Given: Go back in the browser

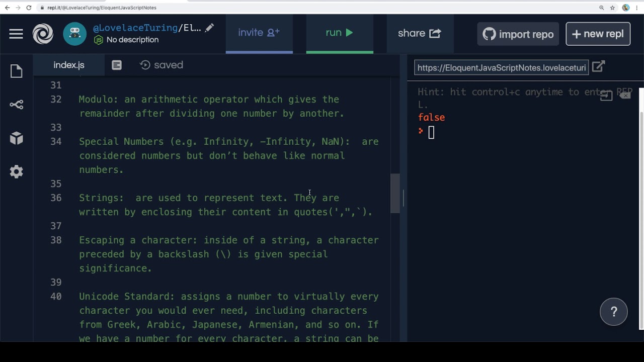Looking at the screenshot, I should pos(7,8).
